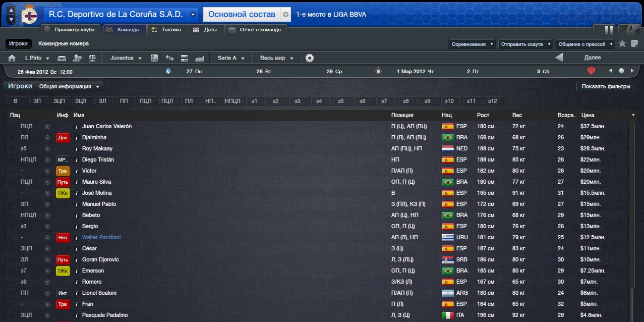Click the scales icon in toolbar
The width and height of the screenshot is (644, 322).
pos(92,58)
